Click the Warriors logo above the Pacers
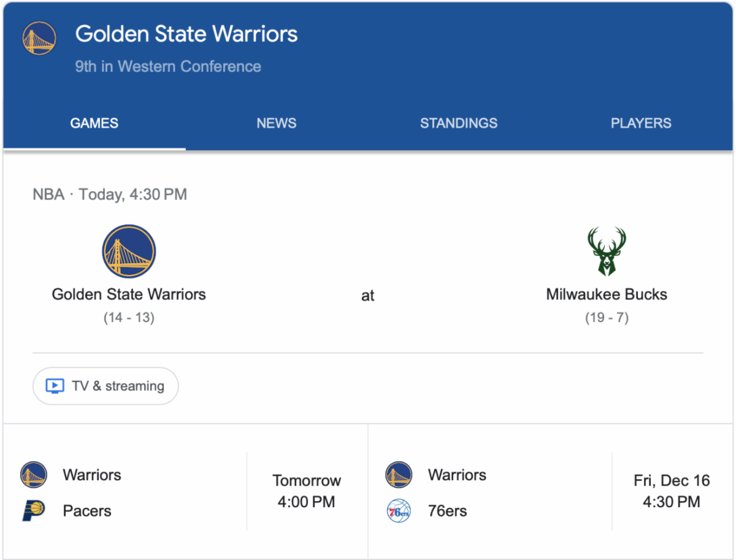This screenshot has width=736, height=560. (x=34, y=475)
